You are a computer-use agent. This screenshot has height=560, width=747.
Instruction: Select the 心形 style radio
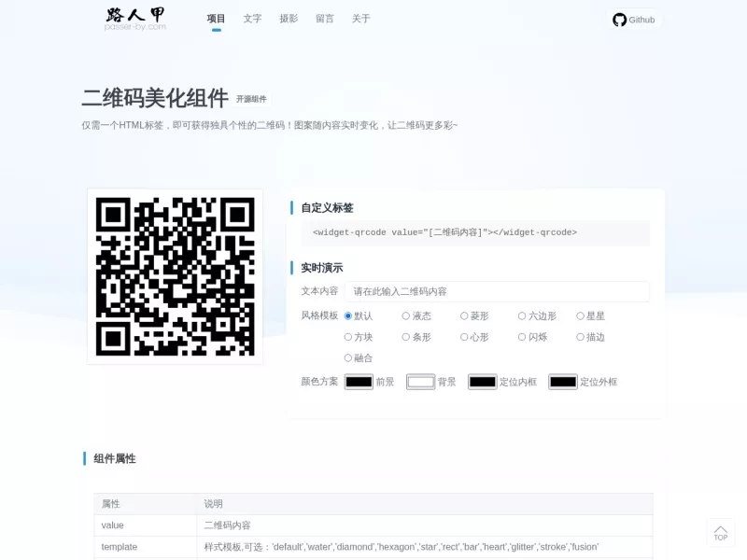pos(464,337)
